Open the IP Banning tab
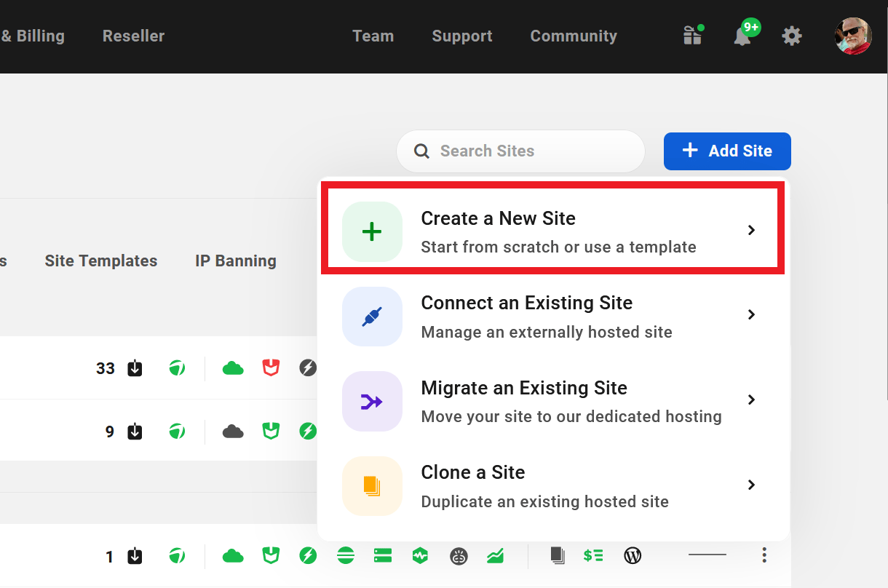The image size is (888, 588). coord(236,261)
